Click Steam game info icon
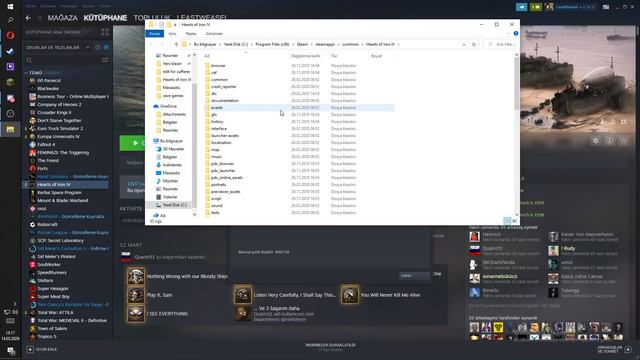The height and width of the screenshot is (360, 640). (x=610, y=141)
